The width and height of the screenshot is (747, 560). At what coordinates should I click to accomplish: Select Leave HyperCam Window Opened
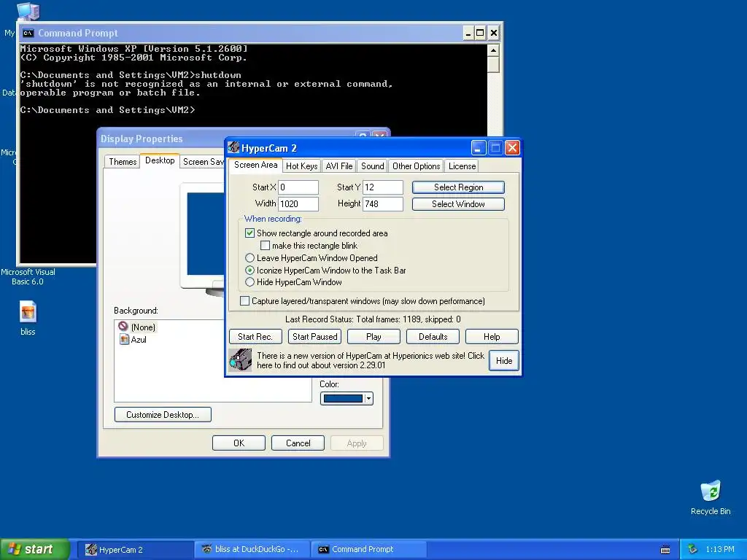tap(249, 257)
